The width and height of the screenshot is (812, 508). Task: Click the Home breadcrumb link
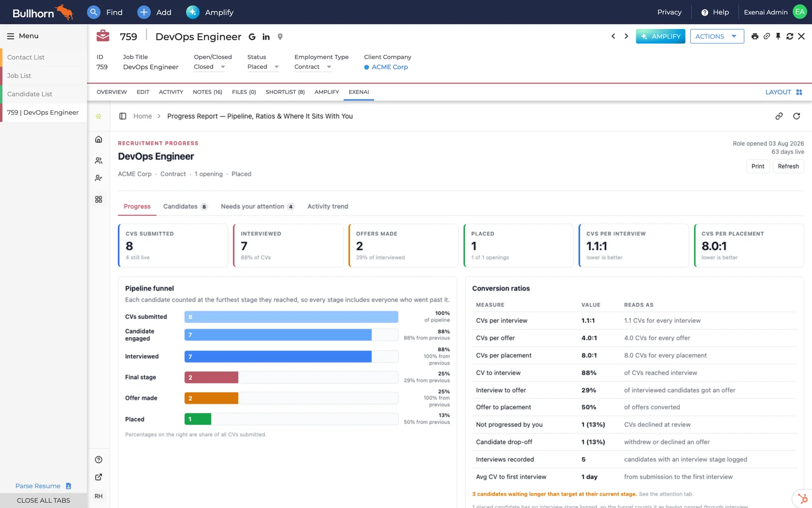(143, 116)
